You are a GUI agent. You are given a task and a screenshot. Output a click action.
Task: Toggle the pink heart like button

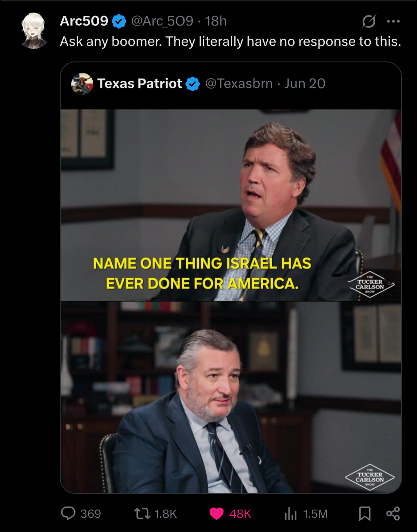[x=217, y=513]
